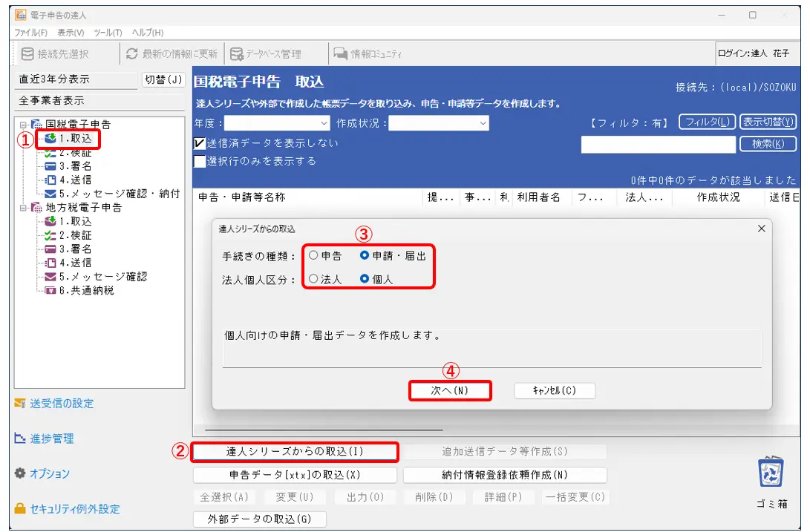Image resolution: width=810 pixels, height=532 pixels.
Task: Select the 法人 radio button
Action: point(313,279)
